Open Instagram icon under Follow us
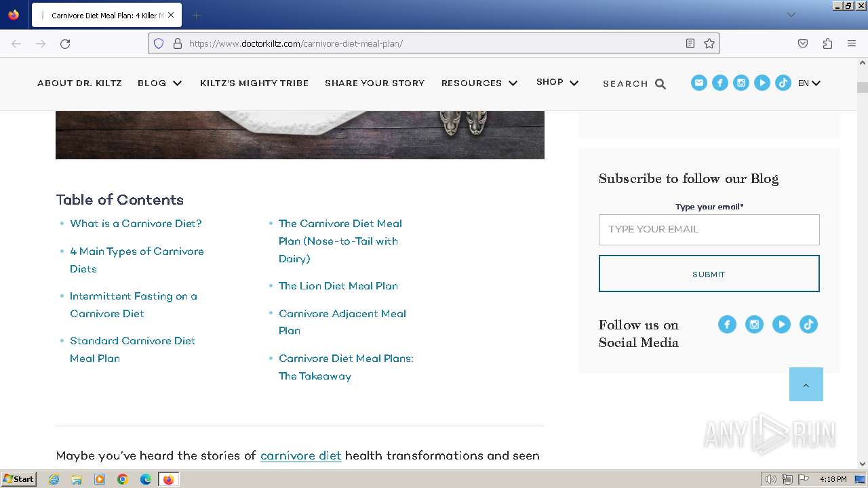This screenshot has height=488, width=868. pyautogui.click(x=754, y=325)
